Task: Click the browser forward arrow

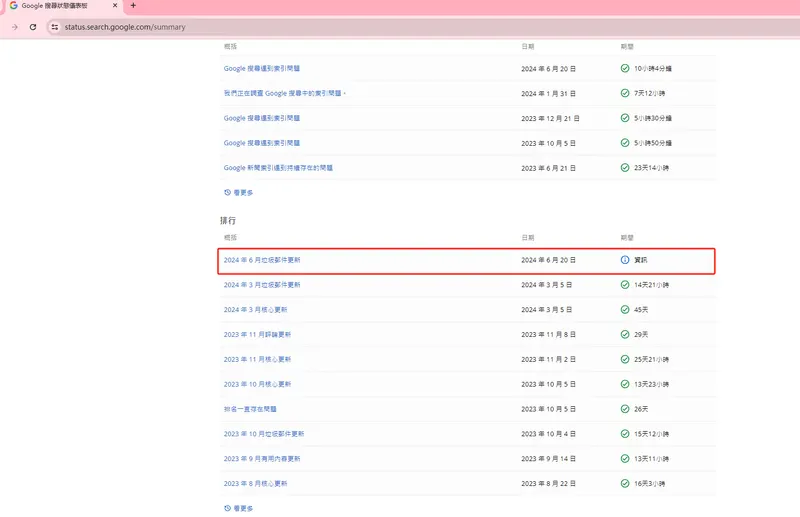Action: [x=14, y=27]
